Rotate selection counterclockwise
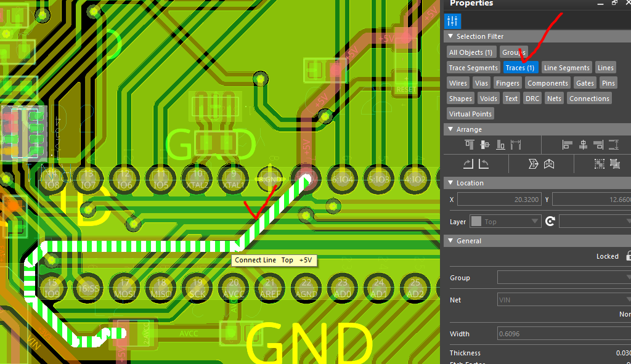This screenshot has width=631, height=364. pyautogui.click(x=484, y=164)
